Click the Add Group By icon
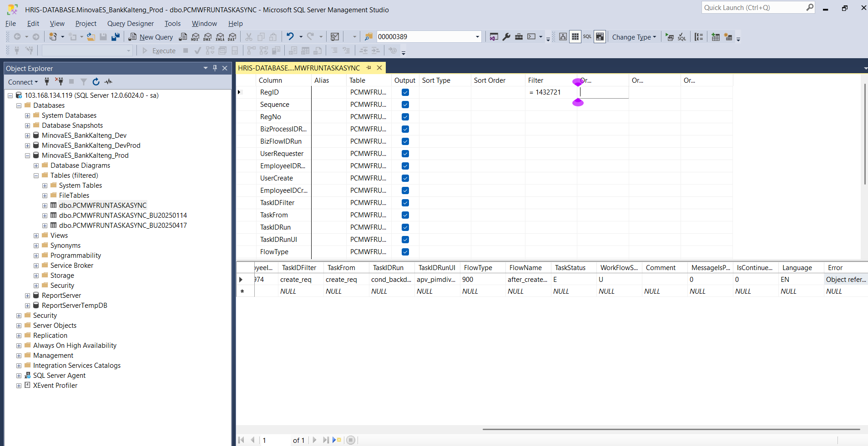 [x=699, y=37]
